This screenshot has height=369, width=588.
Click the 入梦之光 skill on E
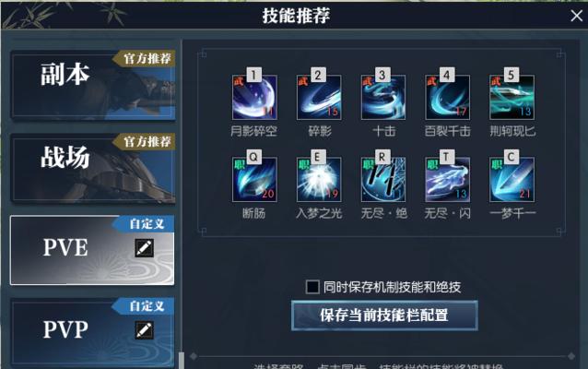[319, 180]
